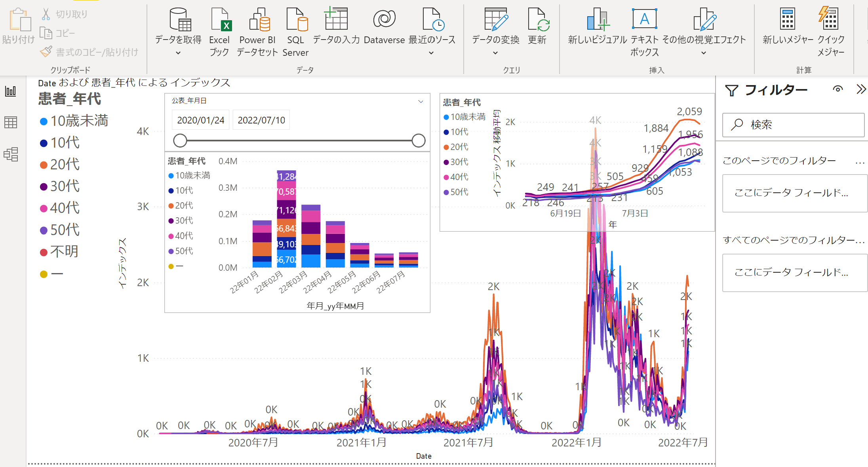The height and width of the screenshot is (467, 868).
Task: Click the right handle of date slider
Action: tap(418, 140)
